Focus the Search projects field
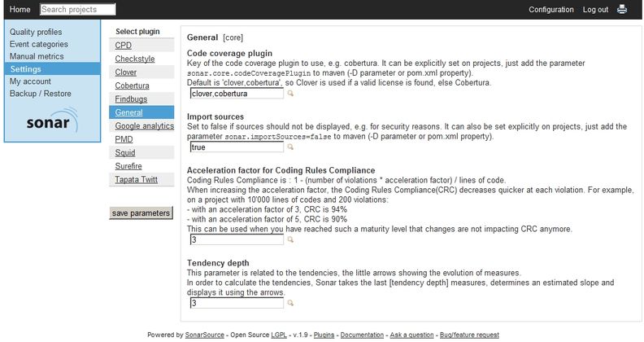Image resolution: width=644 pixels, height=342 pixels. [x=77, y=10]
